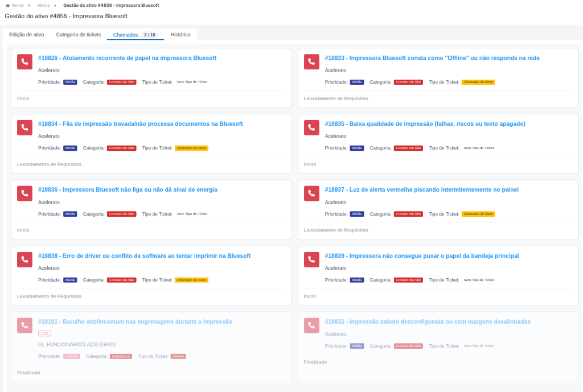Click Chamado de Sites badge on #18833

[478, 82]
